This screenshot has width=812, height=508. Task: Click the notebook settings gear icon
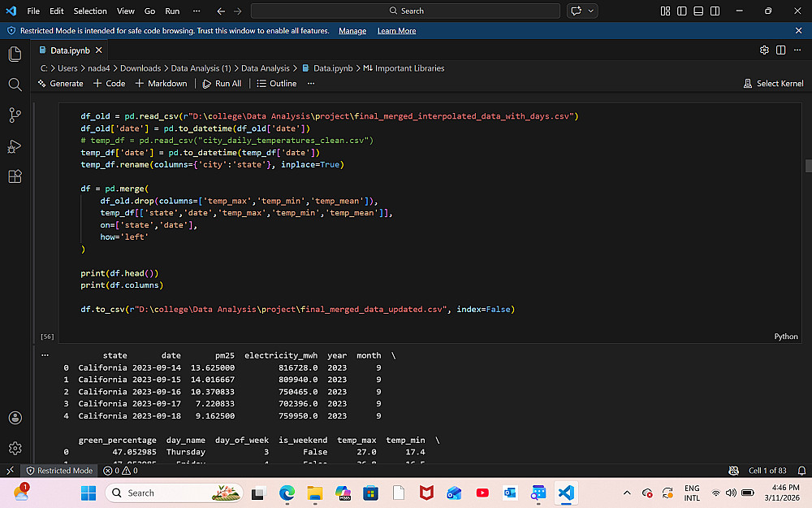[764, 50]
